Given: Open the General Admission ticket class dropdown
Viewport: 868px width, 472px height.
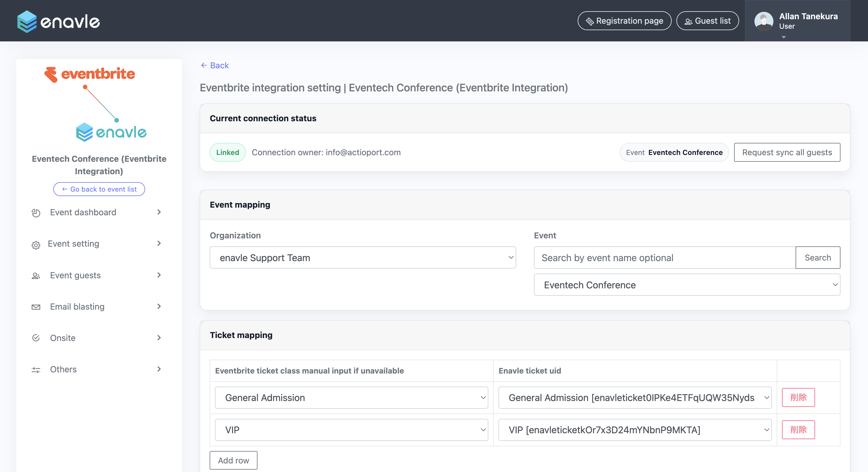Looking at the screenshot, I should (352, 397).
